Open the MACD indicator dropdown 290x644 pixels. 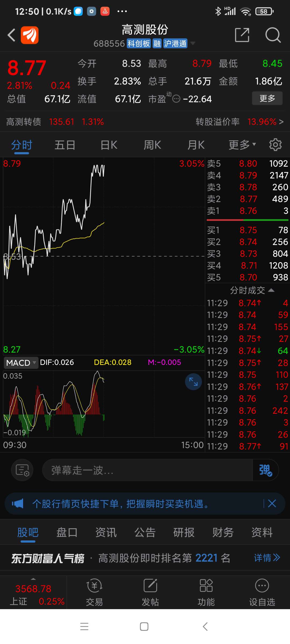coord(21,363)
